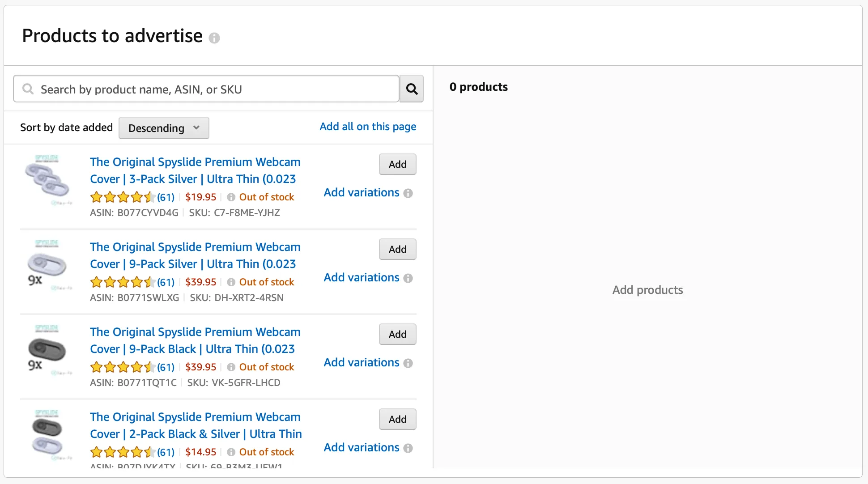The width and height of the screenshot is (868, 484).
Task: Click the info icon next to 3-Pack Silver Add variations
Action: [x=408, y=193]
